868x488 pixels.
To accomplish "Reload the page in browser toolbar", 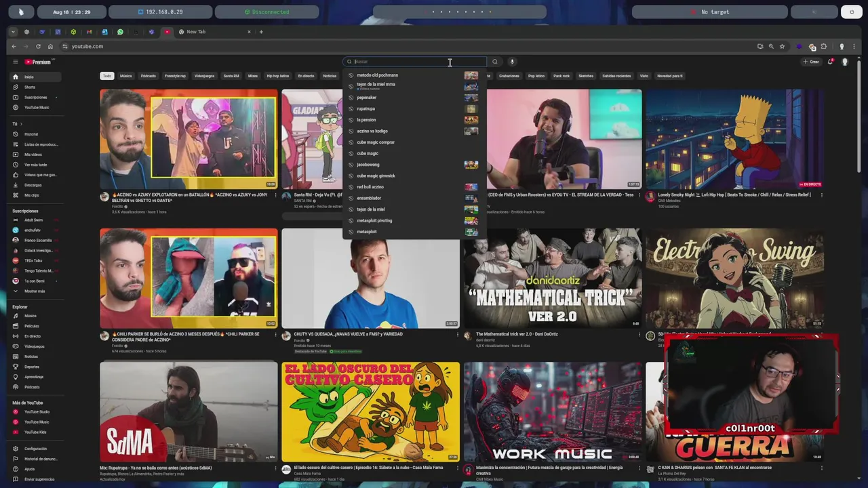I will (38, 46).
